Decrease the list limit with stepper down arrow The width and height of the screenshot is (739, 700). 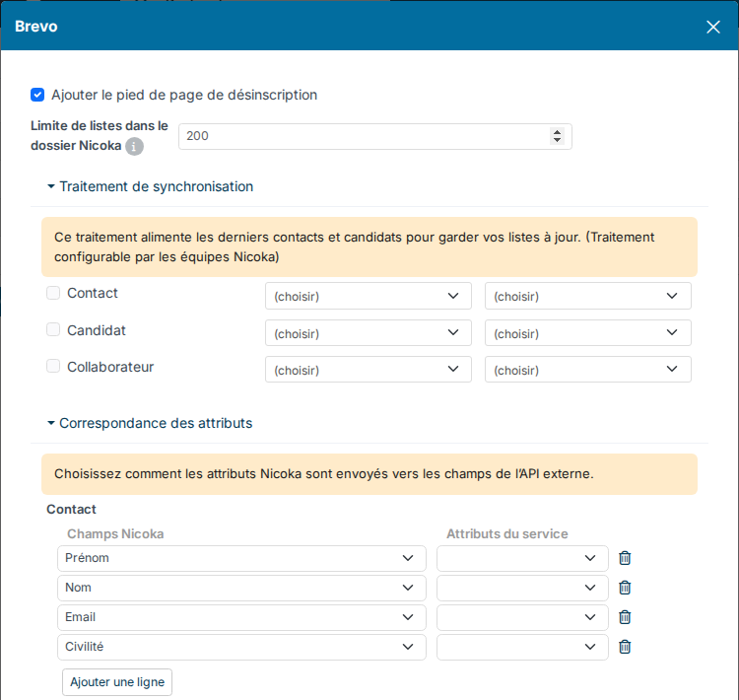[x=557, y=140]
